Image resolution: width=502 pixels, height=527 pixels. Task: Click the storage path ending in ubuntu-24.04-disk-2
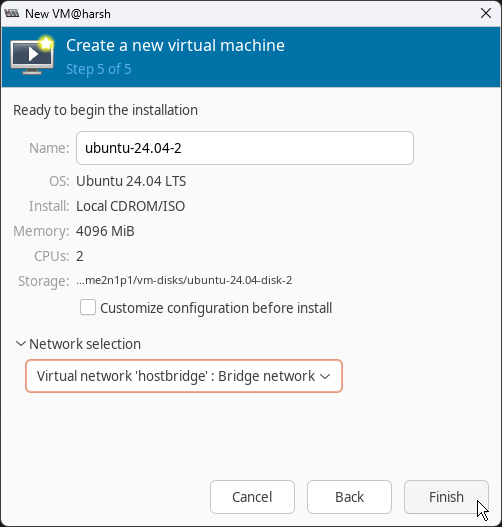tap(184, 280)
